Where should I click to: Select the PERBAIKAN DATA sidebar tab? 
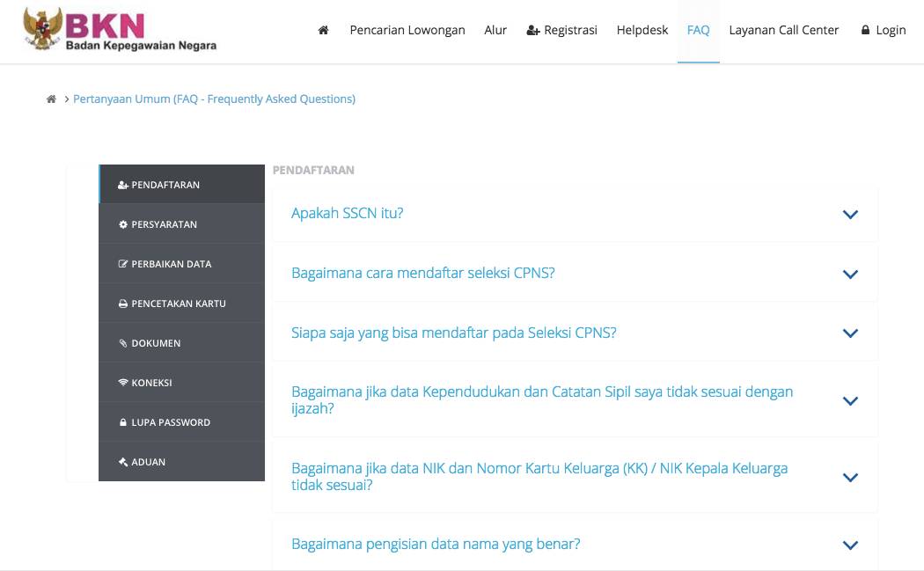181,263
